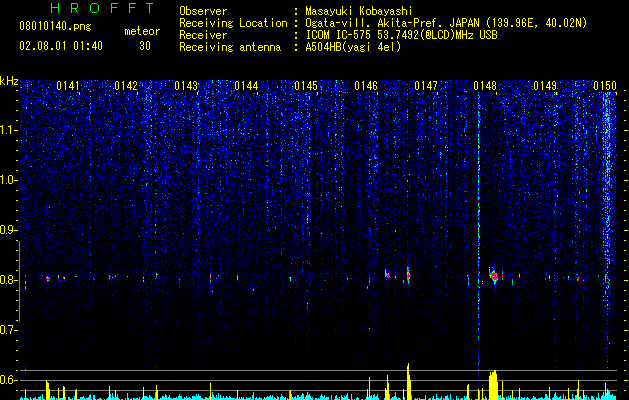
Task: Click the tallest yellow bar near 0147
Action: pyautogui.click(x=408, y=381)
